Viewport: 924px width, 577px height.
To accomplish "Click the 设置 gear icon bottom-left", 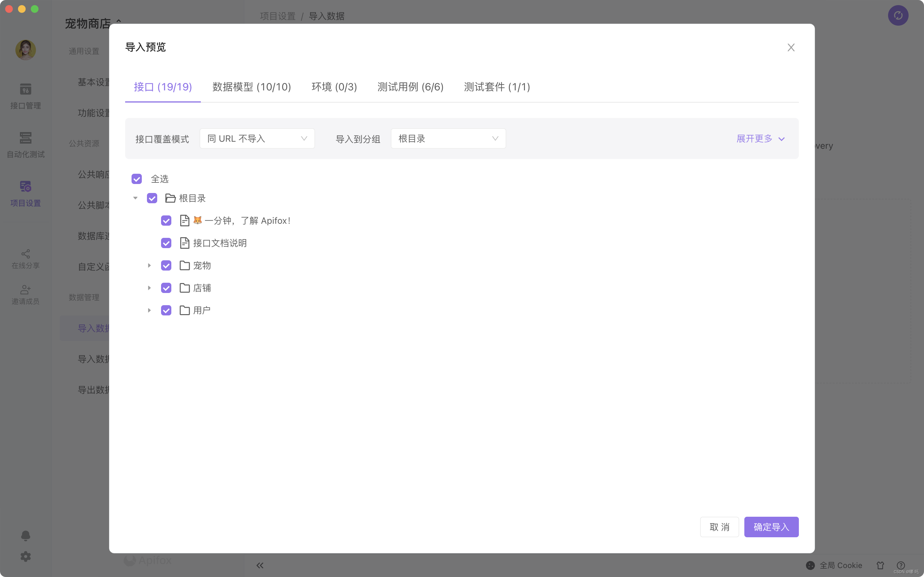I will click(25, 556).
